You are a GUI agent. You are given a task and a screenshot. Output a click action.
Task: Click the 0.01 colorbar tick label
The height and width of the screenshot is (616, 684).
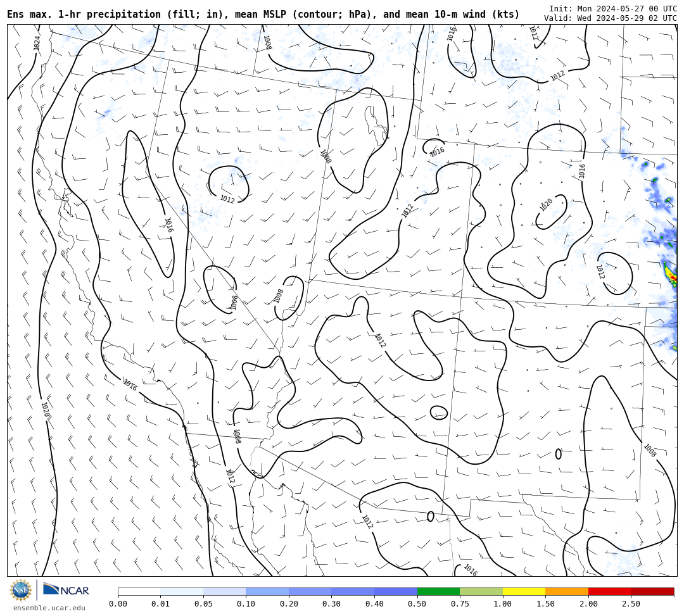160,604
